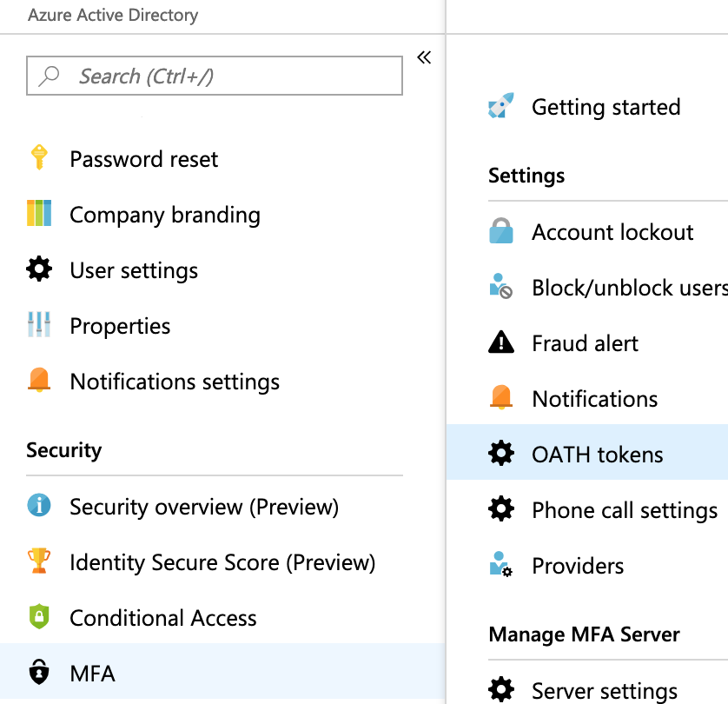Click the Block/unblock users person icon

click(x=501, y=286)
